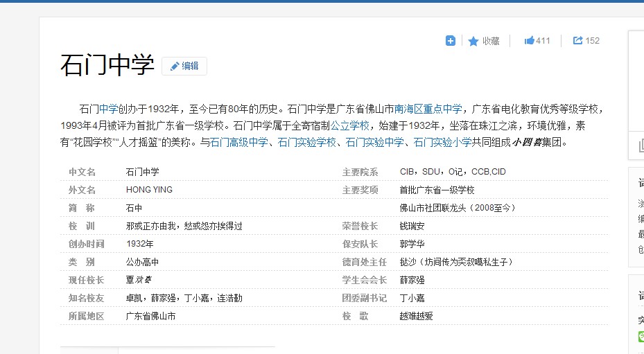Image resolution: width=644 pixels, height=354 pixels.
Task: Open the 石门实验小学 link
Action: pos(442,143)
